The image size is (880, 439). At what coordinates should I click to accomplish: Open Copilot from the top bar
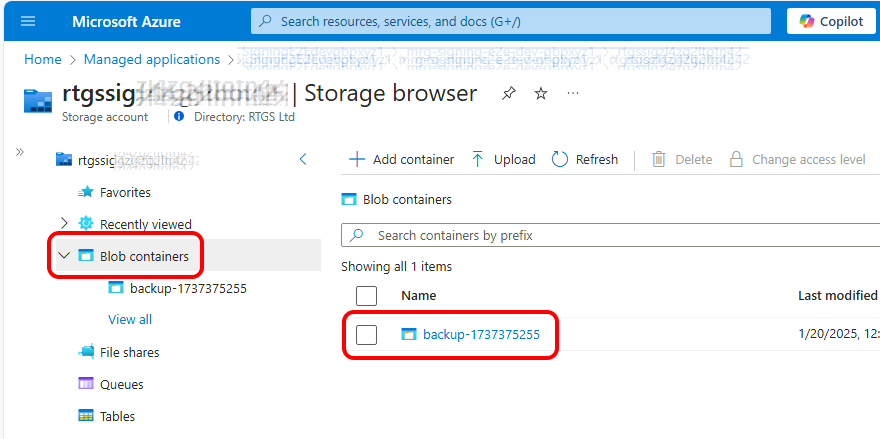832,21
